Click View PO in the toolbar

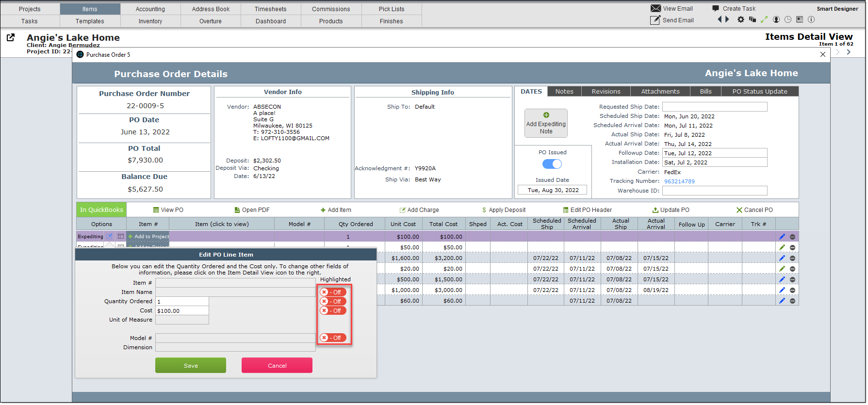pos(168,210)
